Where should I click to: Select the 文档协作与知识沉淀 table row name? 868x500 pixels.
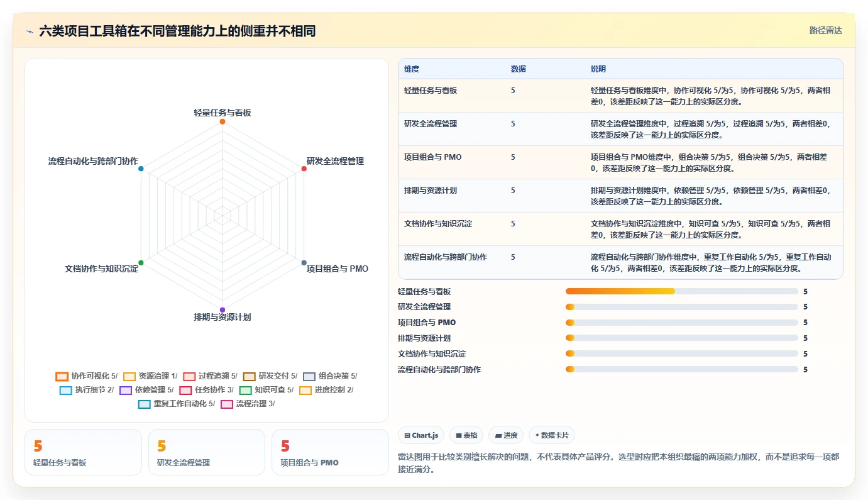coord(438,223)
